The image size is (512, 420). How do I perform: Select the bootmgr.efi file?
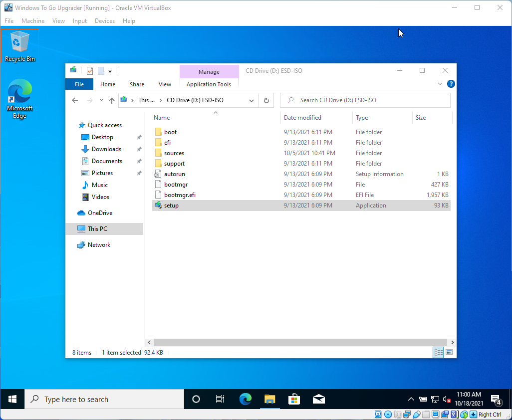tap(301, 195)
